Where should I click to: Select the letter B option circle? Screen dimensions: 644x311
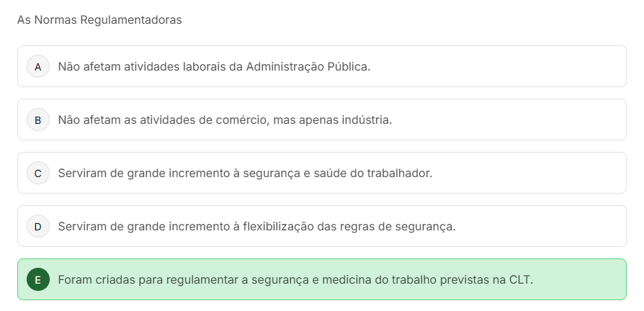point(37,120)
